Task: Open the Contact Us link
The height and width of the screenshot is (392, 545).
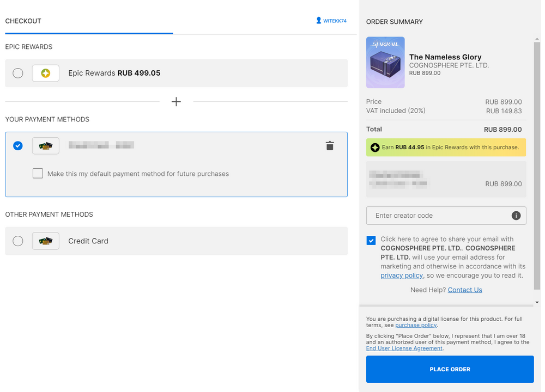Action: click(465, 290)
